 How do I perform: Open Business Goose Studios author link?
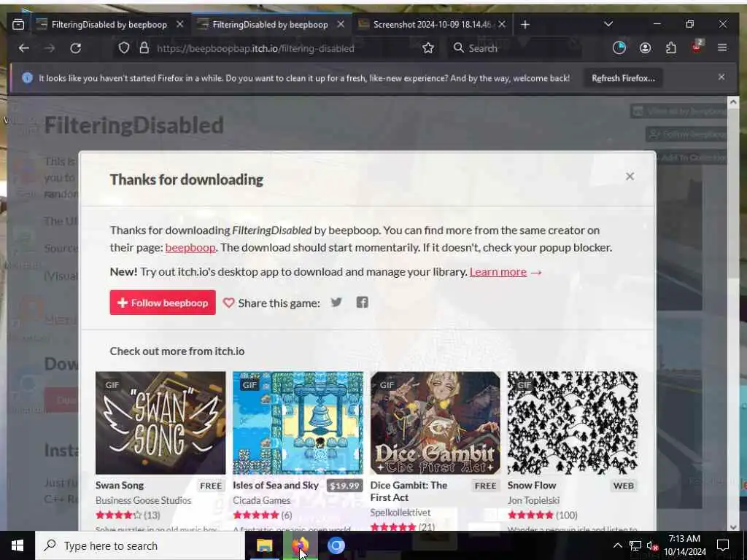click(143, 500)
